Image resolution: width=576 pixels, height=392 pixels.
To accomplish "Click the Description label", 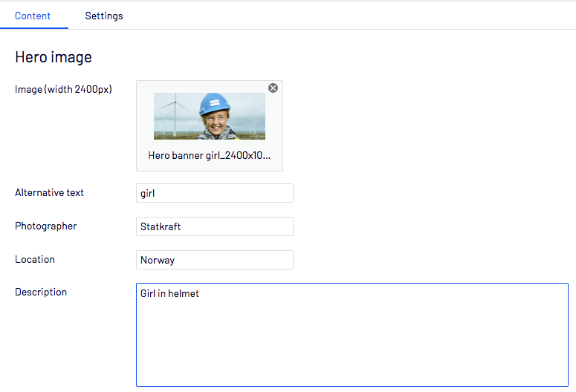I will tap(41, 293).
